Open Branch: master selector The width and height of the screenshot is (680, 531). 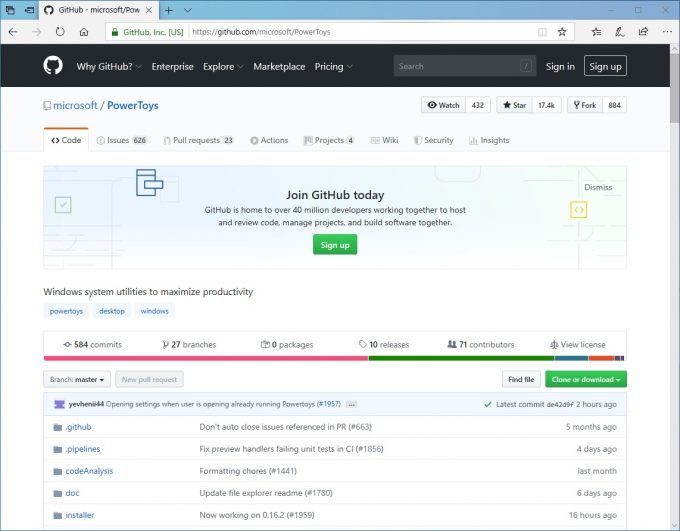click(x=77, y=380)
